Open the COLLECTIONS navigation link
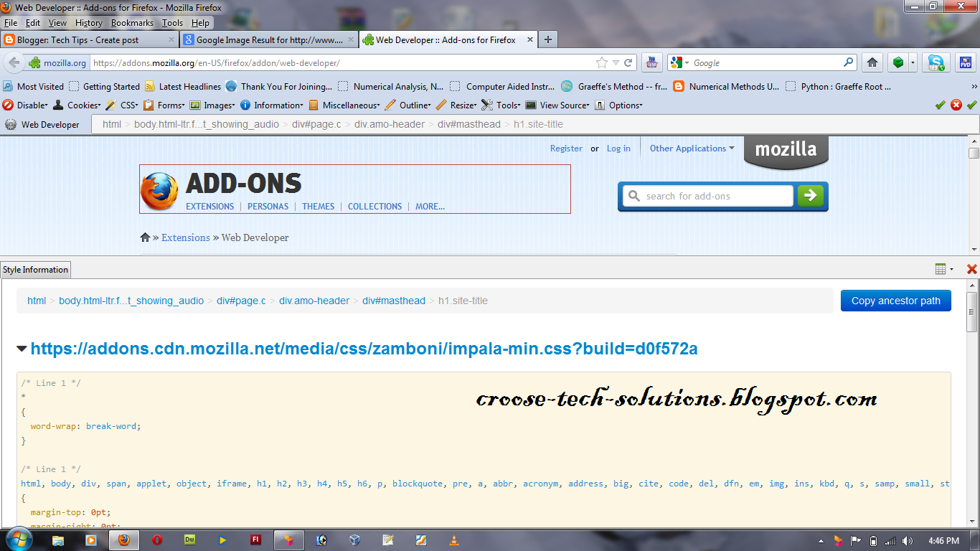Image resolution: width=980 pixels, height=551 pixels. point(374,207)
